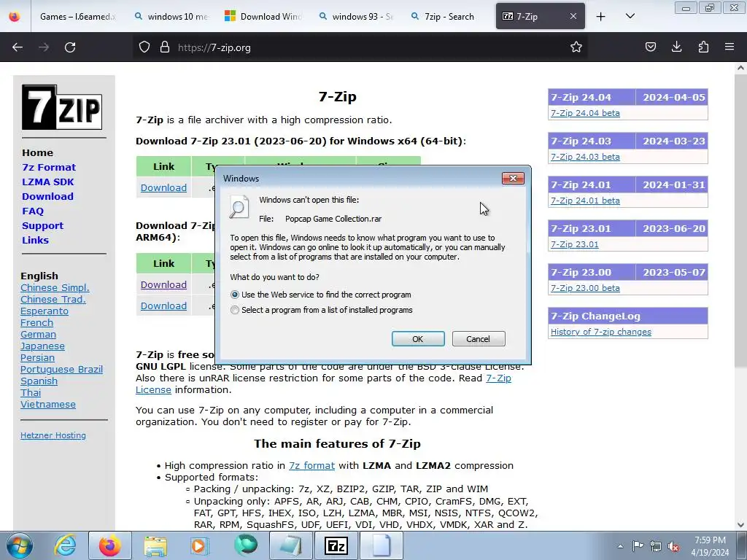This screenshot has height=560, width=747.
Task: Open the taskbar clock 7:59 PM
Action: (710, 546)
